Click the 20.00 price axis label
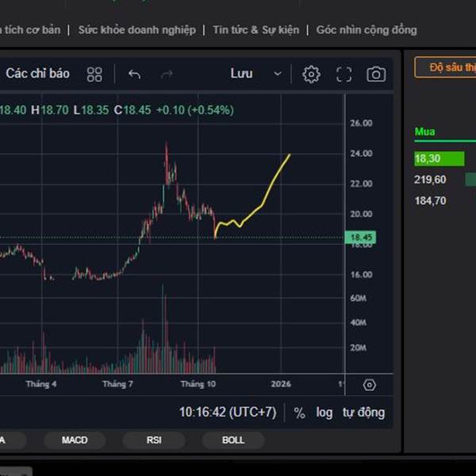Screen dimensions: 476x476 tap(361, 214)
